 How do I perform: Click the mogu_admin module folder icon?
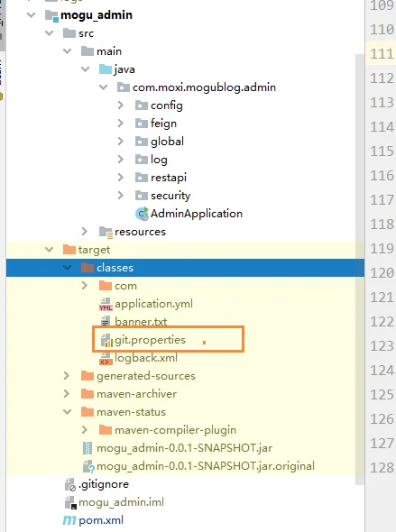pyautogui.click(x=51, y=15)
